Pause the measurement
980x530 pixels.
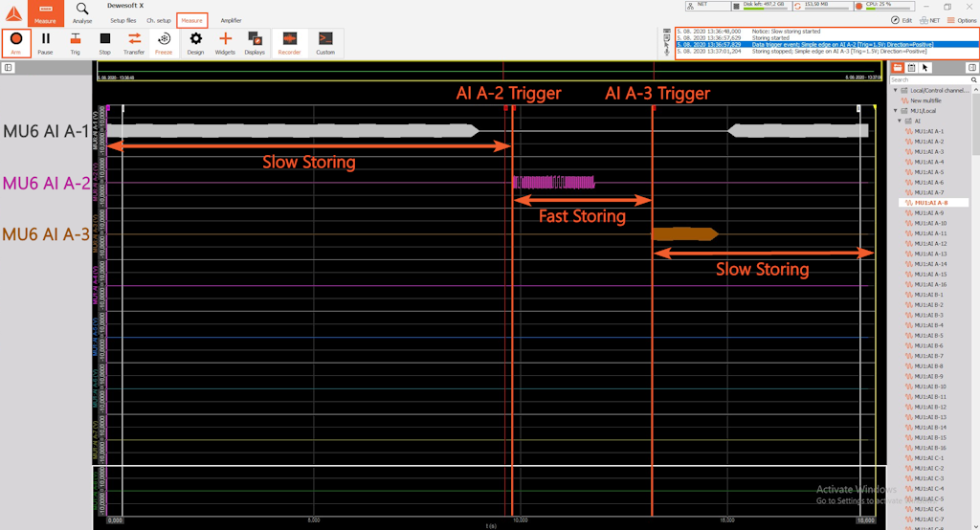pyautogui.click(x=46, y=43)
